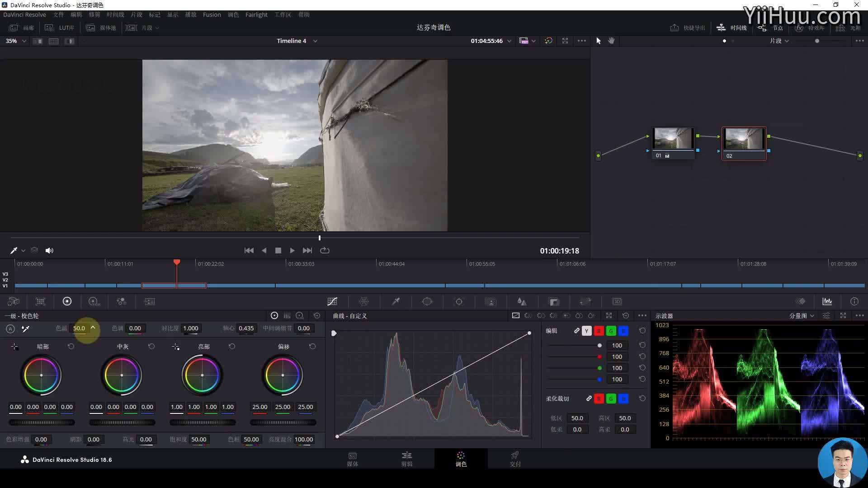Toggle the Y luminance curve channel

(586, 331)
